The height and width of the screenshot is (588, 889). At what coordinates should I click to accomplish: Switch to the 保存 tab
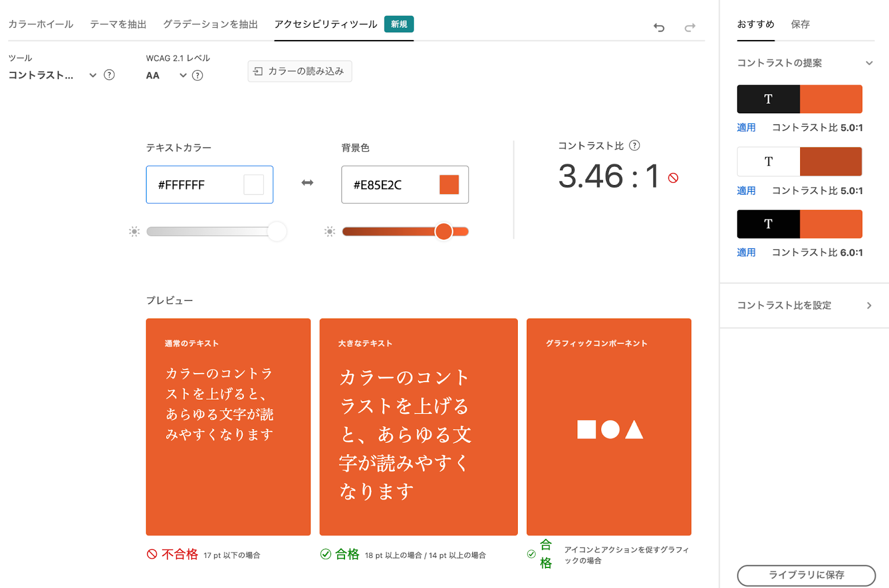[x=800, y=24]
